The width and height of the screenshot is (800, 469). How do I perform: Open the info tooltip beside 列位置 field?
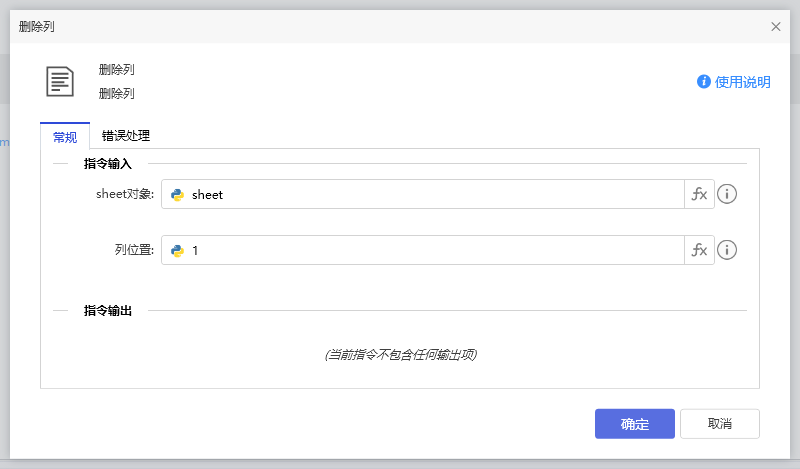[x=728, y=250]
